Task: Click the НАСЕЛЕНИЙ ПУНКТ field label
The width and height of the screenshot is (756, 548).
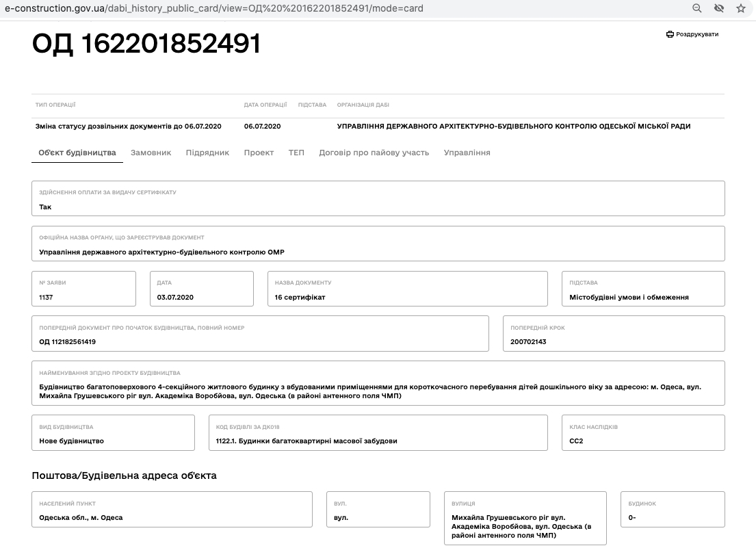Action: click(x=68, y=504)
